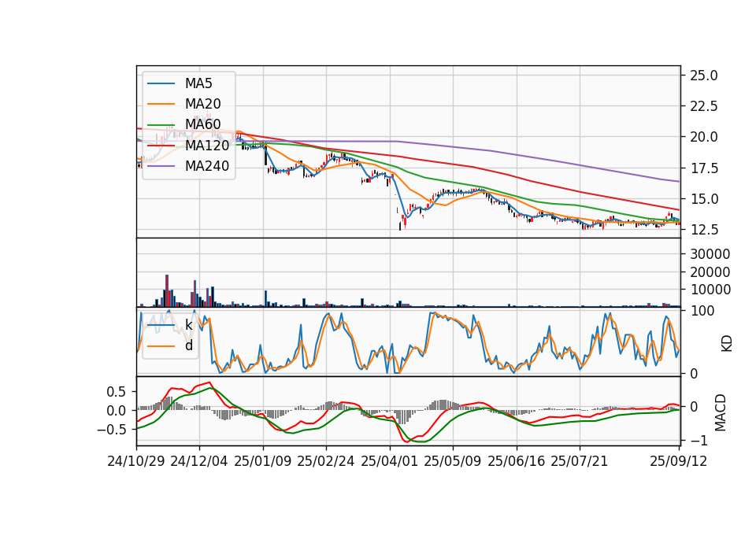Click the 0.0 tick on MACD left axis
The width and height of the screenshot is (756, 543).
point(116,411)
